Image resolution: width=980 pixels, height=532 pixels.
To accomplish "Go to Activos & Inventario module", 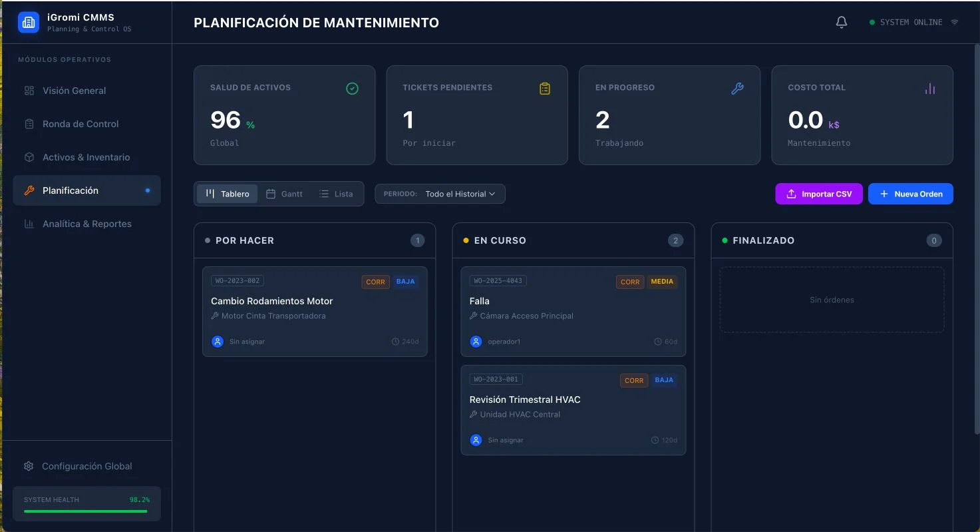I will tap(86, 157).
